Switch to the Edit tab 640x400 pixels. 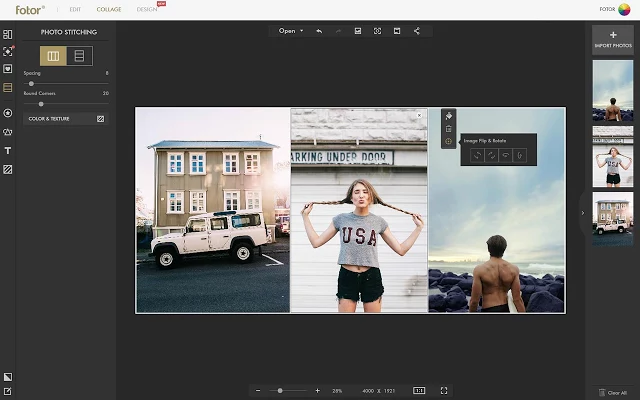[75, 9]
